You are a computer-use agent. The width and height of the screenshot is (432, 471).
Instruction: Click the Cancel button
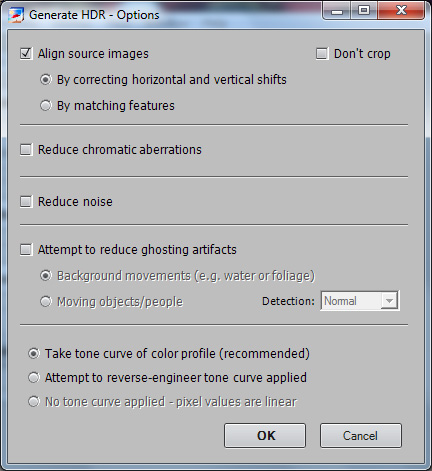[x=361, y=435]
